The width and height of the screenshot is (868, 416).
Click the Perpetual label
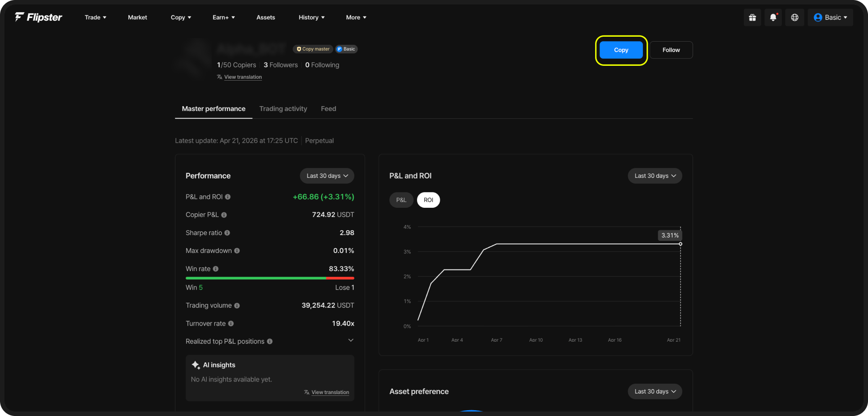(319, 141)
